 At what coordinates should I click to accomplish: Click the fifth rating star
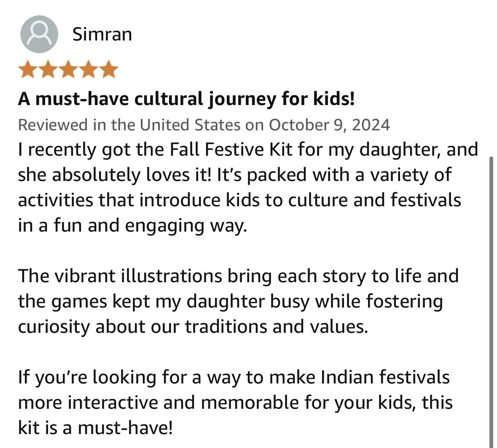(108, 70)
